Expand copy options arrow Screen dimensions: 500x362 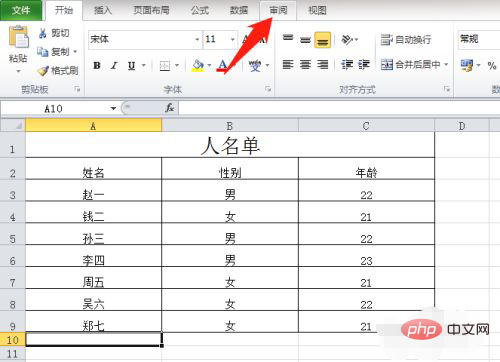click(75, 52)
